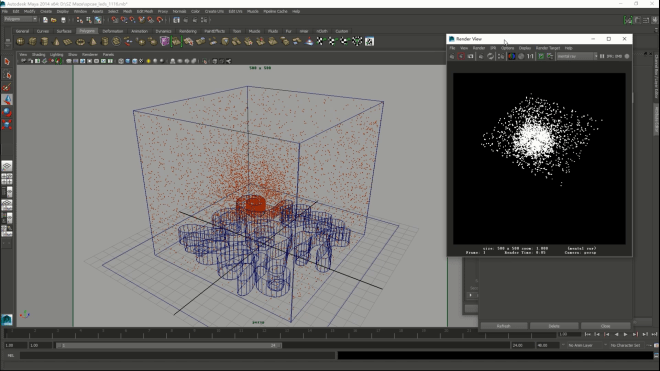
Task: Click the Display RGB channels icon
Action: click(x=511, y=56)
